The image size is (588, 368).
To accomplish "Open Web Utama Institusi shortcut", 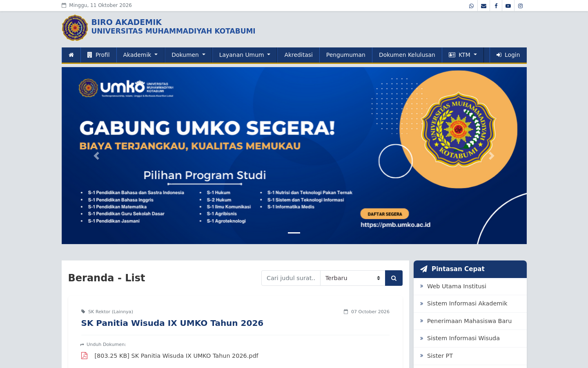I will [470, 286].
